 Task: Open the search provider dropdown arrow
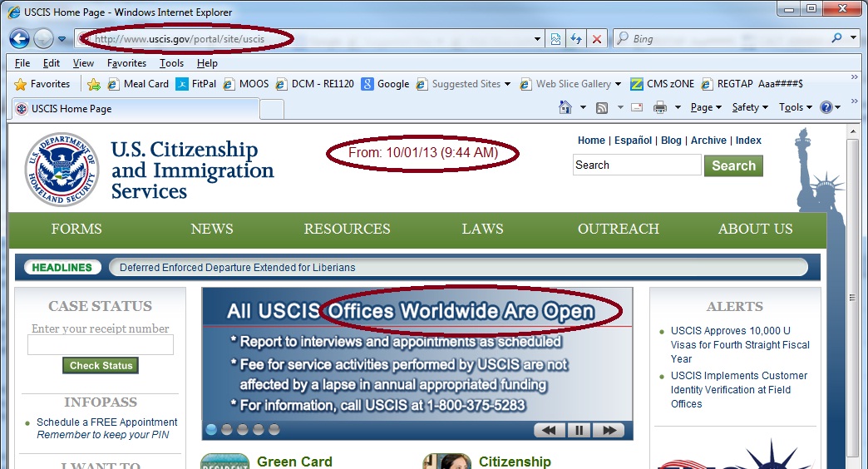coord(853,38)
